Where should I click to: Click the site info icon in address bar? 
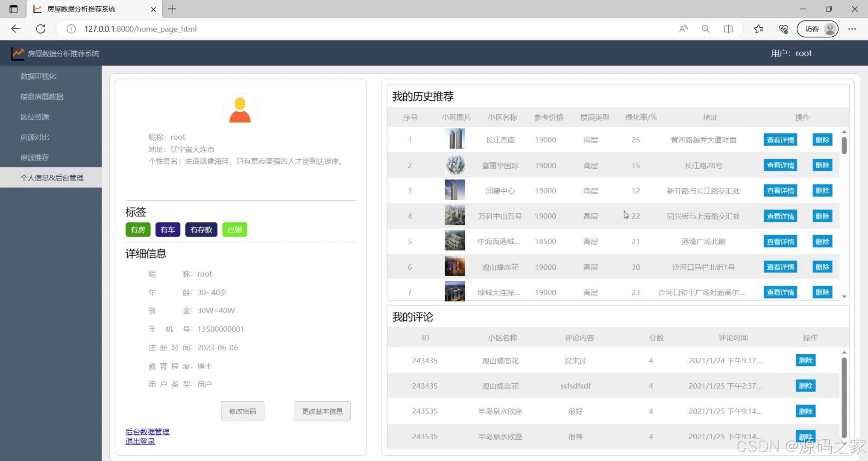click(70, 29)
